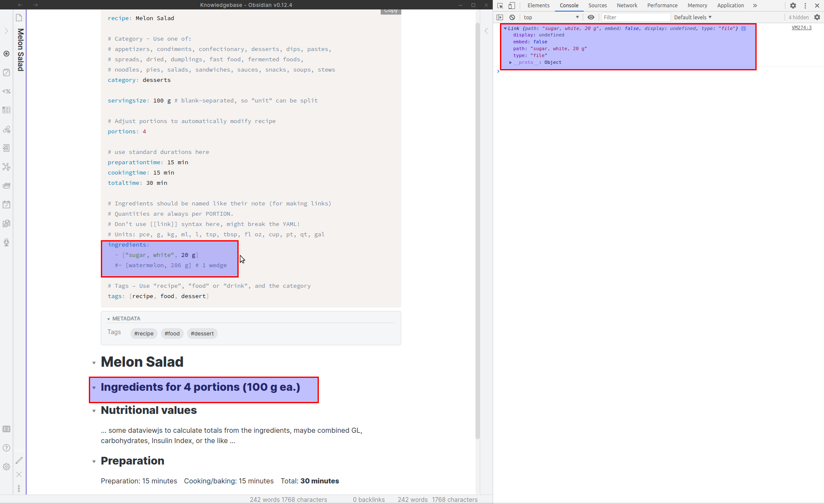Open the graph view in Obsidian sidebar
The width and height of the screenshot is (824, 504).
(x=6, y=167)
